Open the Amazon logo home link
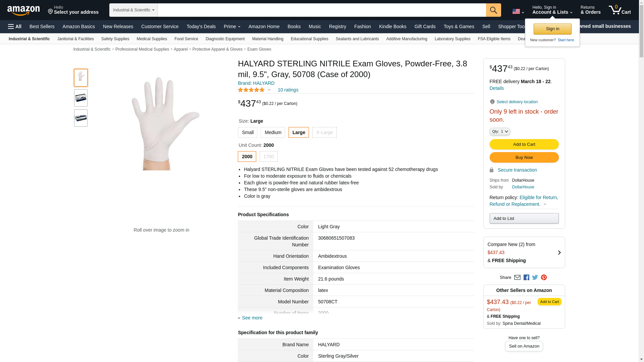Image resolution: width=644 pixels, height=362 pixels. (x=23, y=10)
